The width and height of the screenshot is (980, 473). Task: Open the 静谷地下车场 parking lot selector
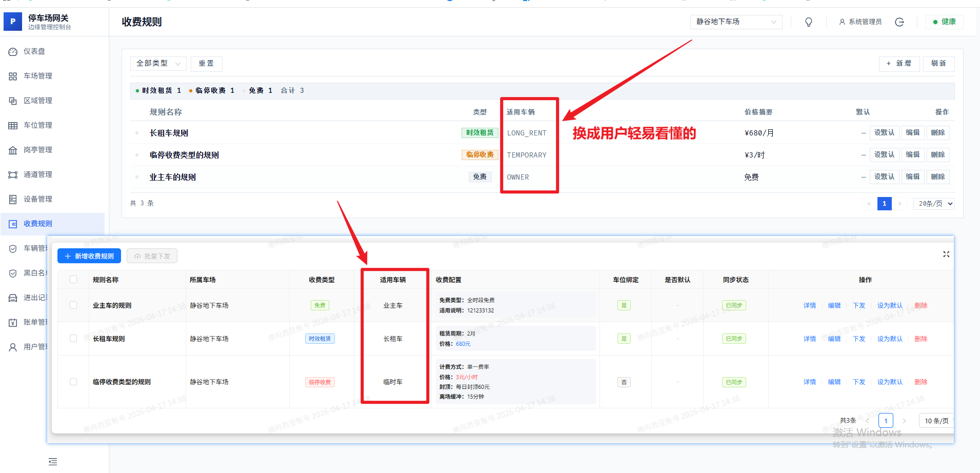tap(735, 22)
